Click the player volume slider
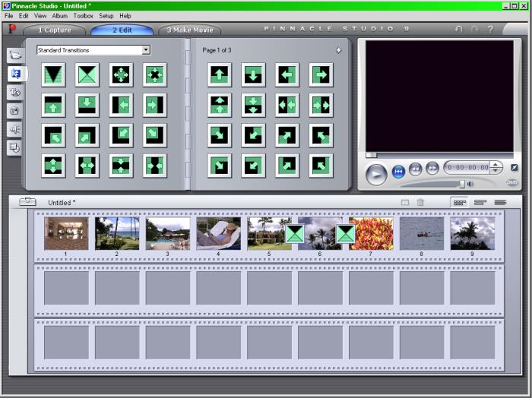This screenshot has width=532, height=398. pos(462,184)
